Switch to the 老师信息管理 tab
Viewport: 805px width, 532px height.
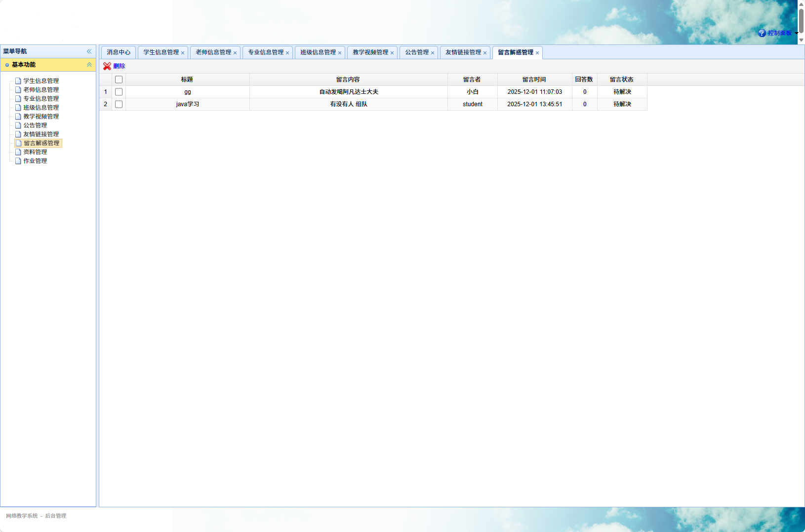(x=213, y=52)
